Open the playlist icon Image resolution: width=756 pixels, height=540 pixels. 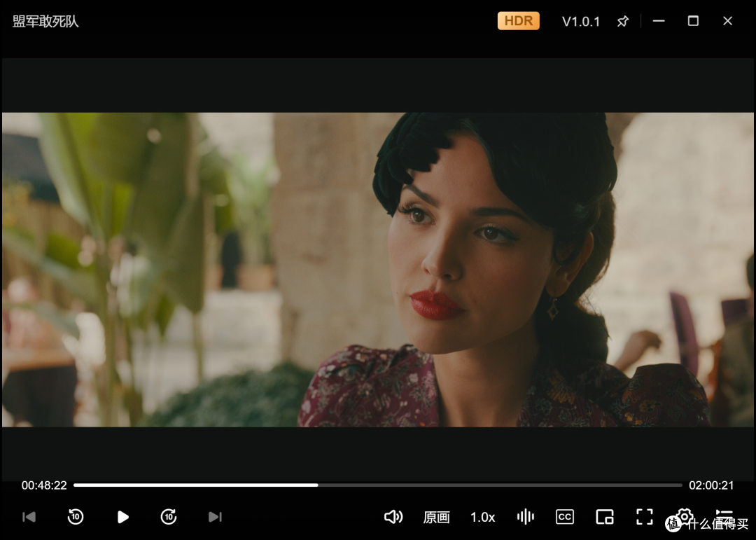(x=724, y=515)
